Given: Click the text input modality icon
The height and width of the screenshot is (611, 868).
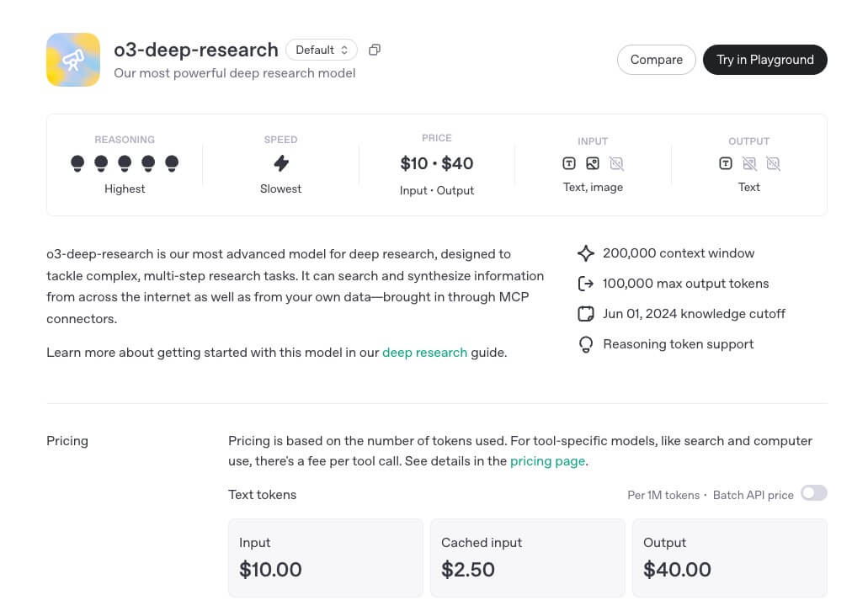Looking at the screenshot, I should (x=569, y=163).
